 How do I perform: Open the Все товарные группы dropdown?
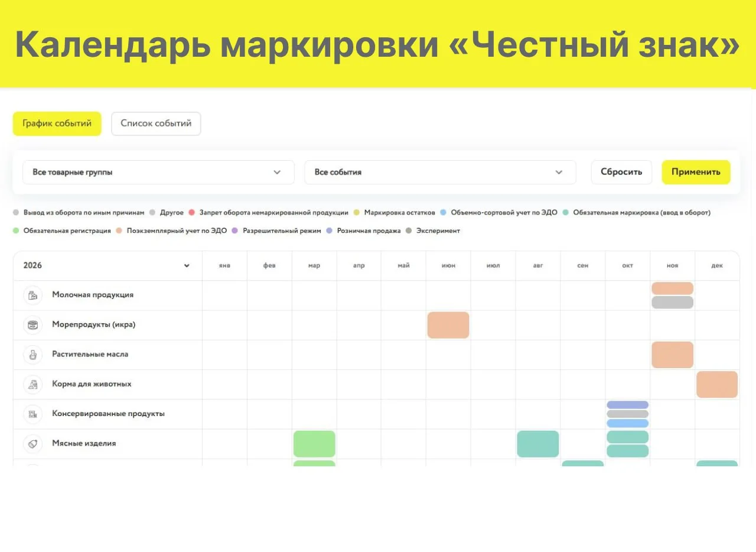click(158, 172)
